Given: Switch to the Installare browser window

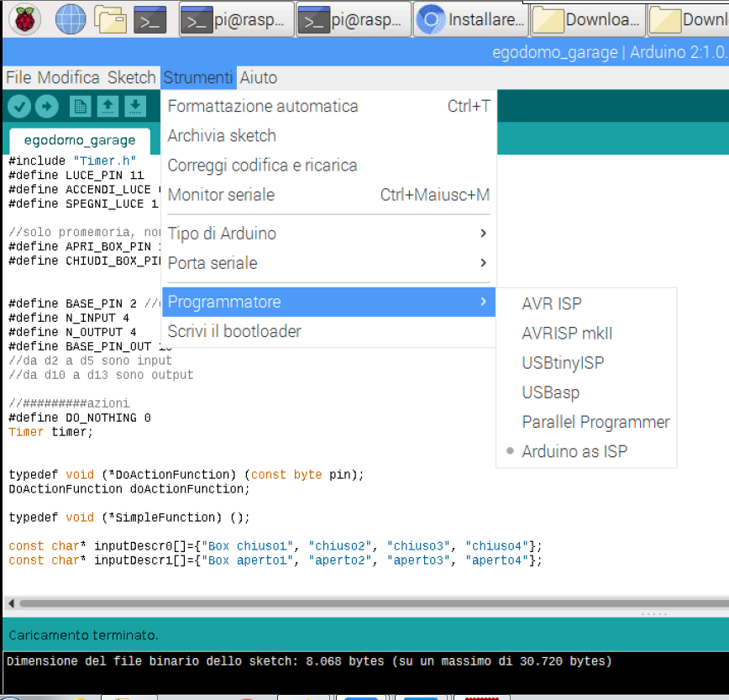Looking at the screenshot, I should 471,19.
